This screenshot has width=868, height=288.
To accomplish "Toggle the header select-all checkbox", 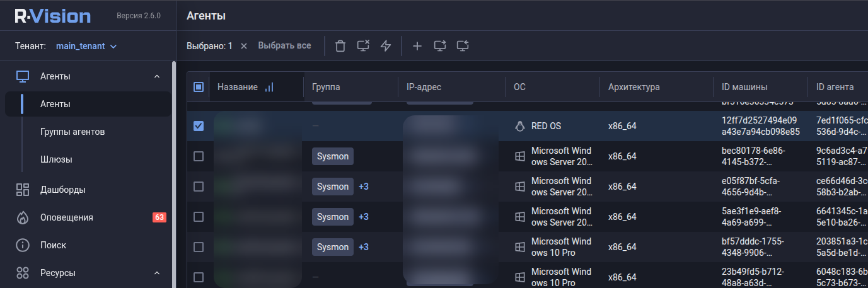I will pos(199,87).
